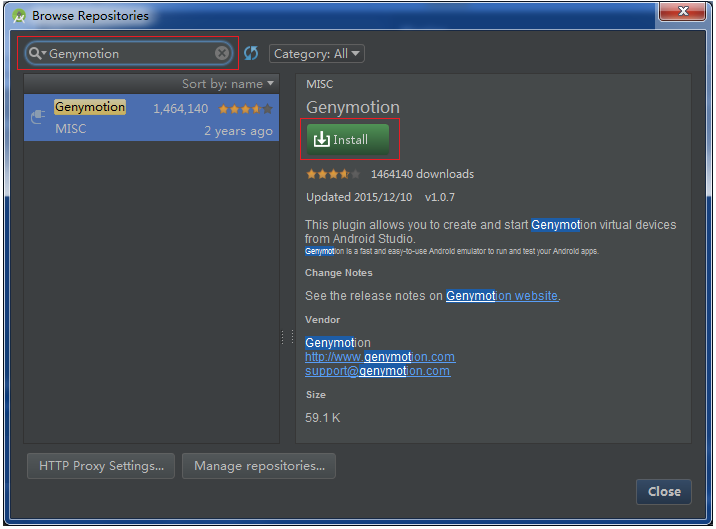Click the Android Studio icon in title bar

19,16
